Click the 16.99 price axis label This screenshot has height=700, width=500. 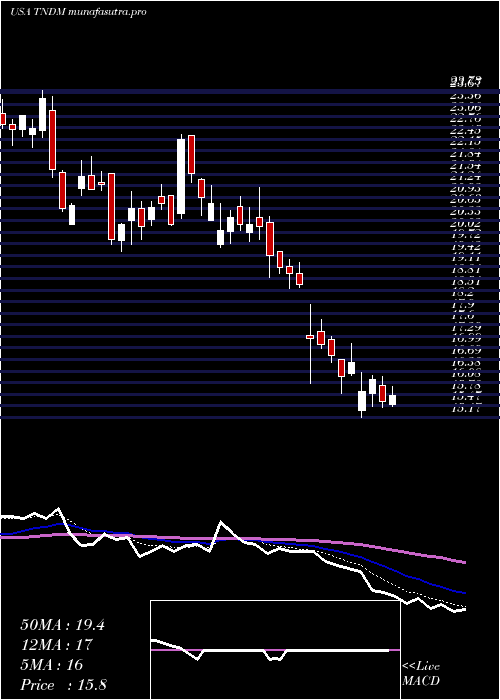[466, 339]
